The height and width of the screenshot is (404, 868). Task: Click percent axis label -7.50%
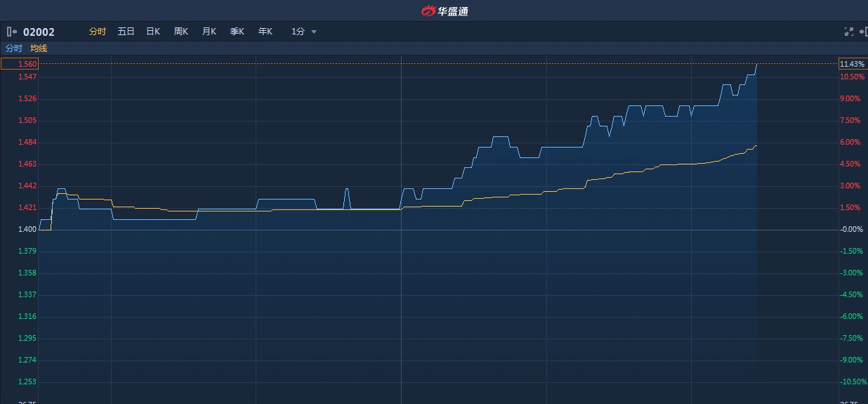tap(852, 338)
